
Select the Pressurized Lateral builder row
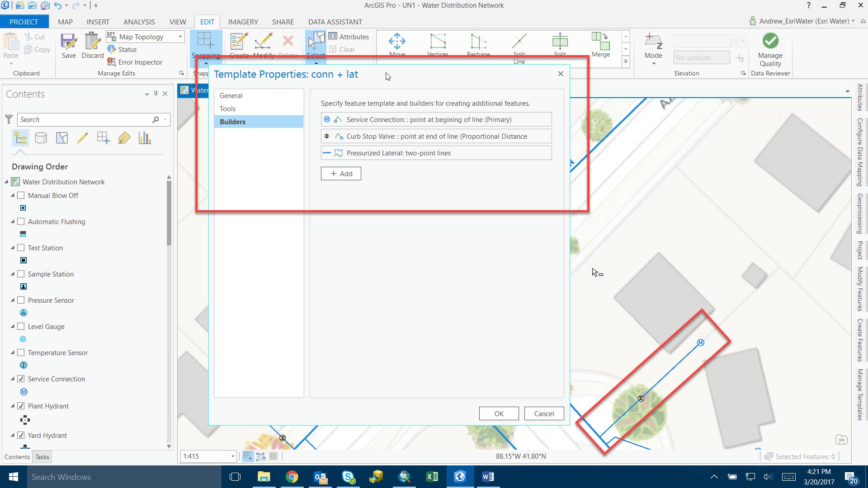click(436, 153)
